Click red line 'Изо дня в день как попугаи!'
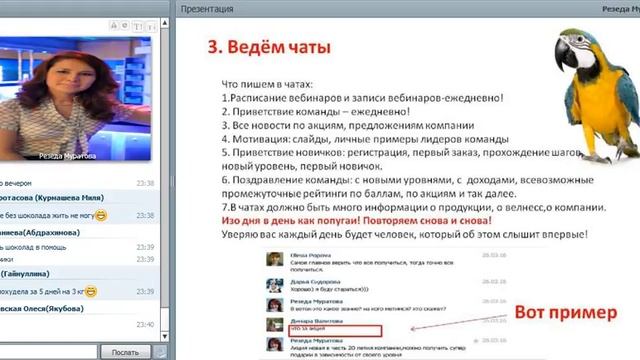The image size is (640, 360). [x=357, y=221]
